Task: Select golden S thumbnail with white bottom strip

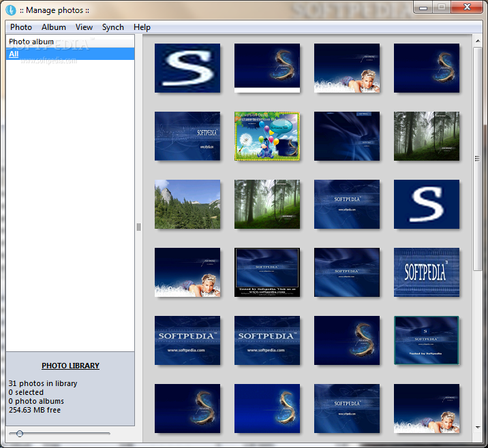Action: coord(267,68)
